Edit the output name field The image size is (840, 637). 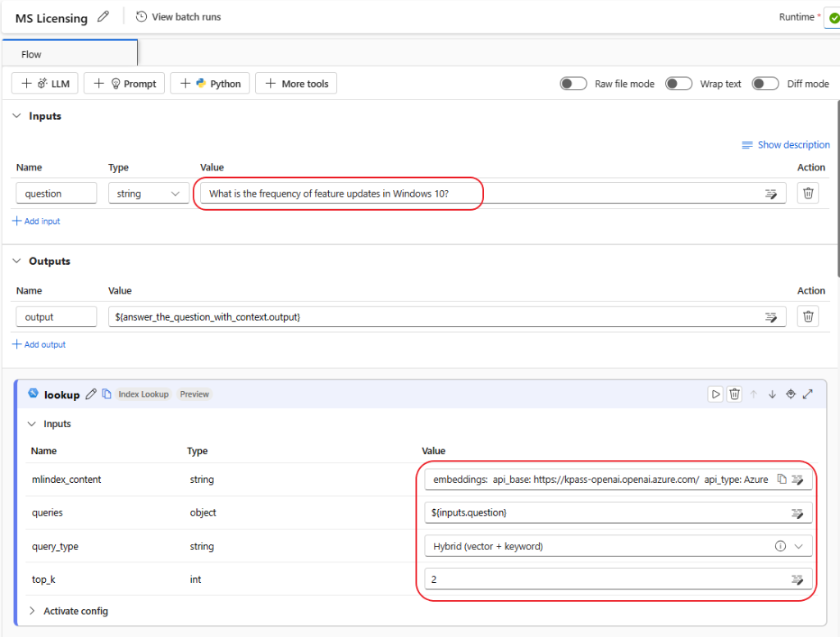point(57,317)
